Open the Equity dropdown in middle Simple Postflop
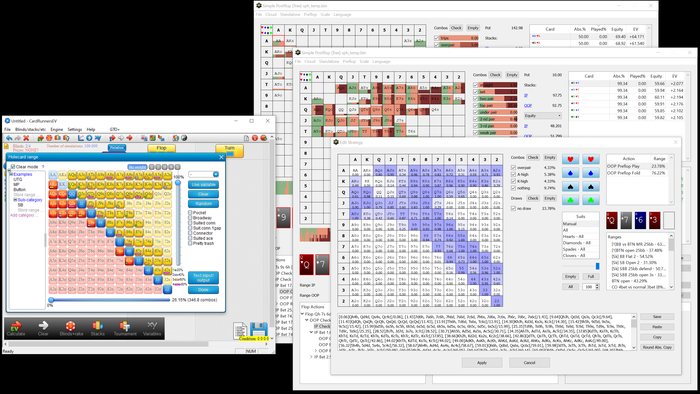Image resolution: width=700 pixels, height=394 pixels. (542, 116)
